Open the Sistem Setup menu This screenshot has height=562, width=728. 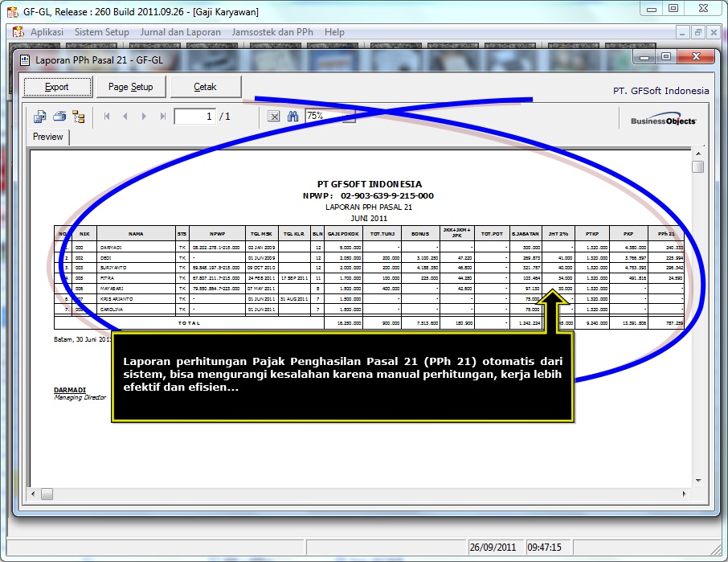102,32
